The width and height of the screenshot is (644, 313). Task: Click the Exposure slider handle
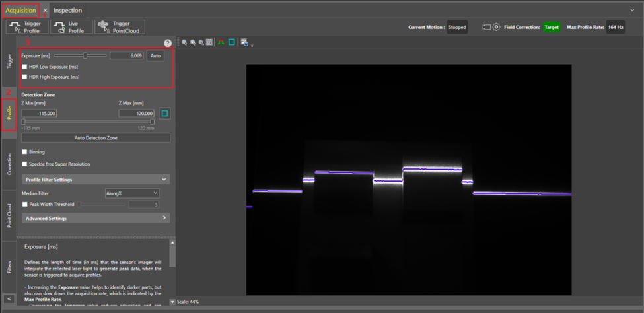(x=85, y=56)
